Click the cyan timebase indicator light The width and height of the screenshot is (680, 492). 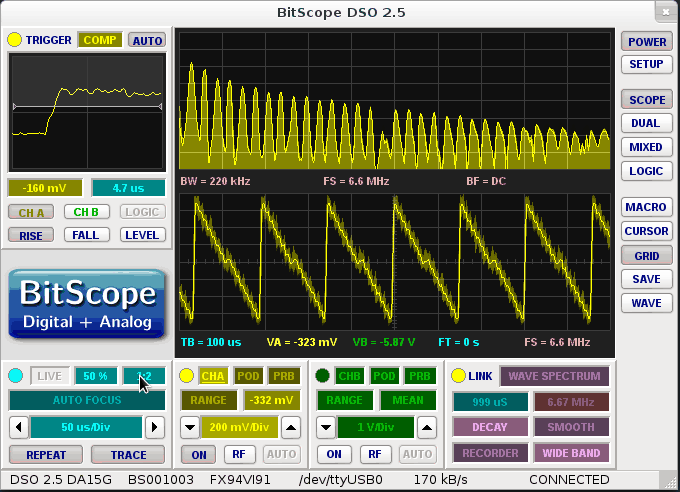(15, 376)
